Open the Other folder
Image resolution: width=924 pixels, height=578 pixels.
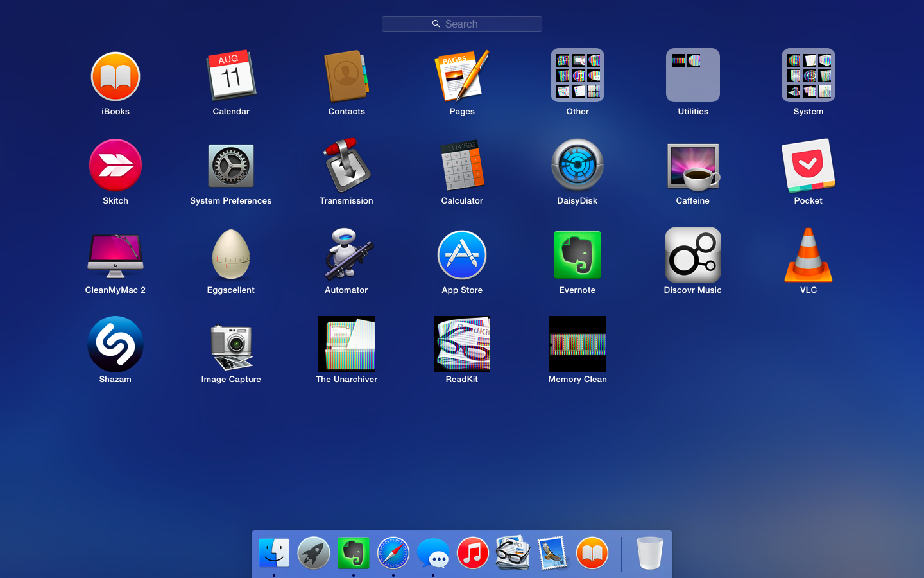(577, 75)
